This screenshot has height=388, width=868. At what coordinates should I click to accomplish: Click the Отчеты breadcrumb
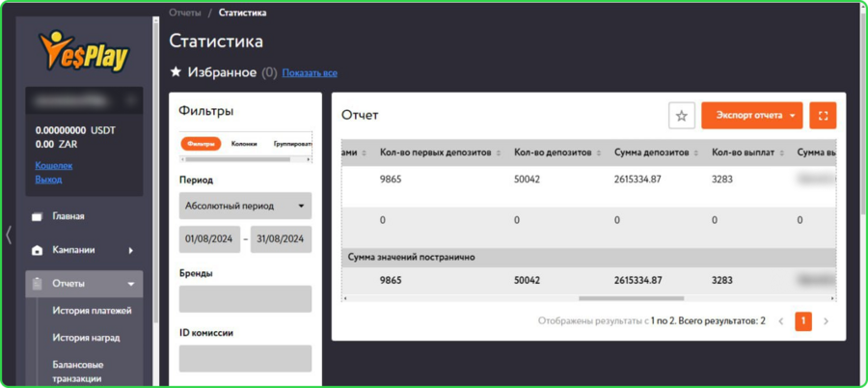coord(185,13)
